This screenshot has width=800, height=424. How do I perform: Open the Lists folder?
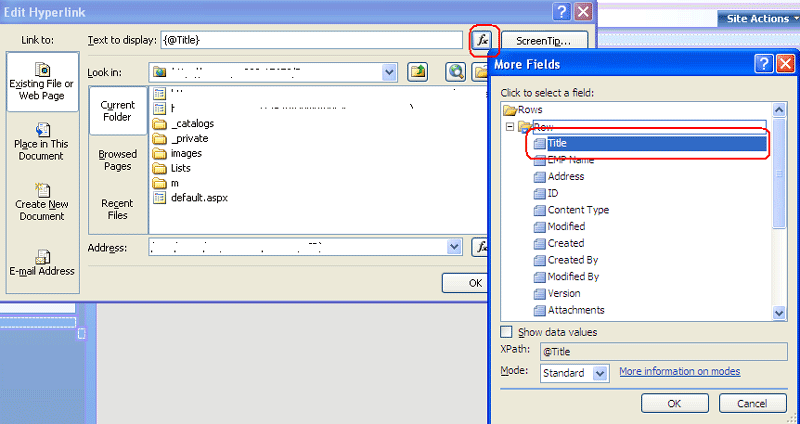coord(172,168)
